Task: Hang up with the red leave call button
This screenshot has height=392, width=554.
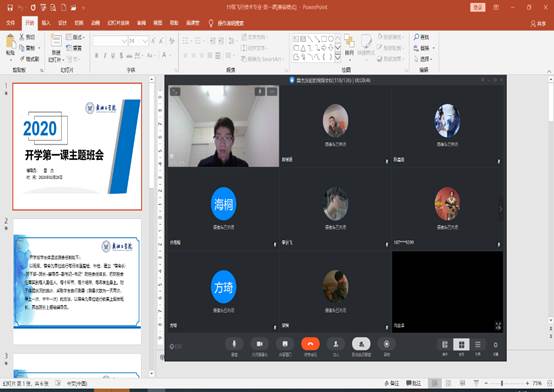Action: [310, 344]
